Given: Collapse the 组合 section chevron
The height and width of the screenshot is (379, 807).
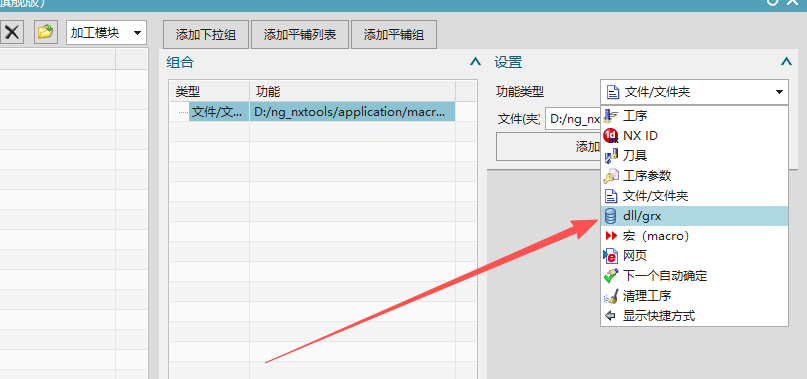Looking at the screenshot, I should (x=476, y=62).
